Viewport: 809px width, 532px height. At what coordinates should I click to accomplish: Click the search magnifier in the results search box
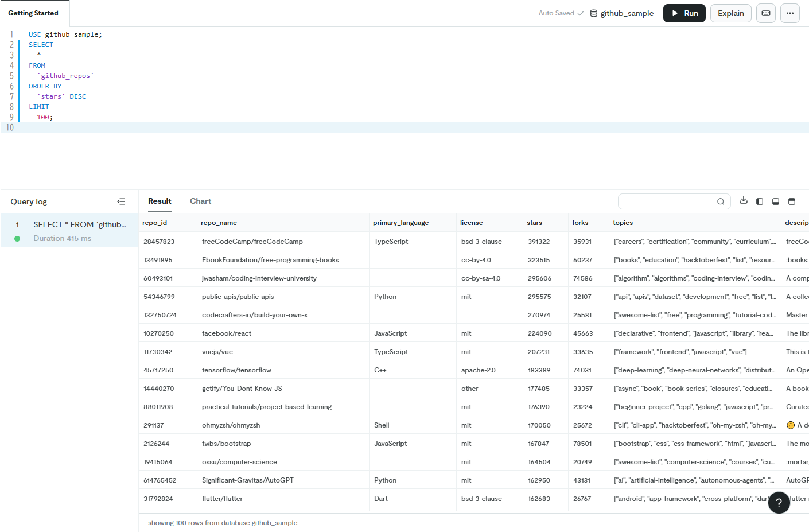coord(721,201)
